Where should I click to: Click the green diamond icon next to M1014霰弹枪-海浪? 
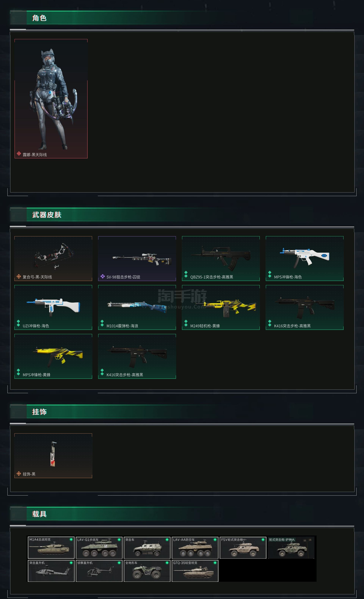102,323
